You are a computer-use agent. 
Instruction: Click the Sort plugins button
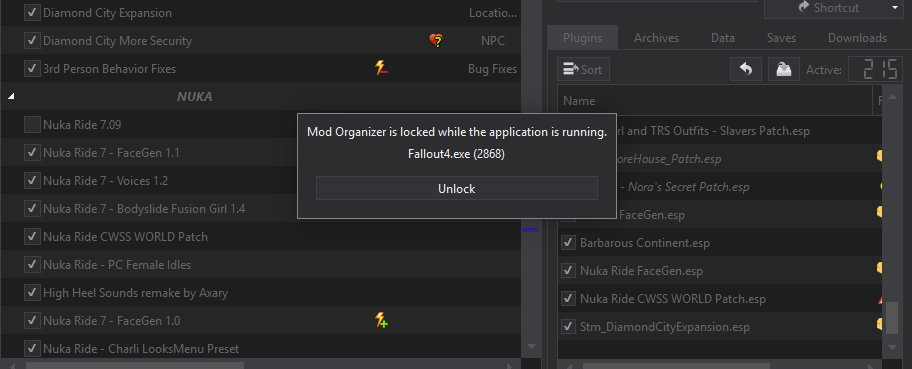pyautogui.click(x=583, y=70)
